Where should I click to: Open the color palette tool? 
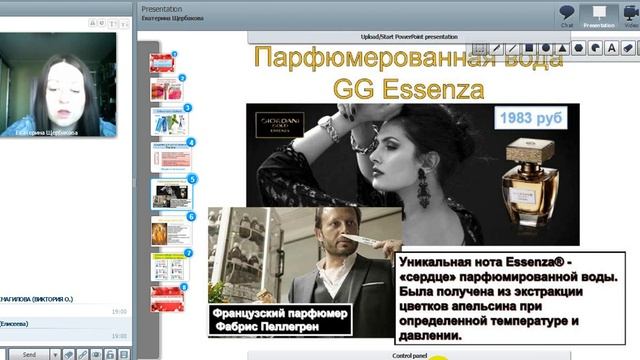(595, 49)
